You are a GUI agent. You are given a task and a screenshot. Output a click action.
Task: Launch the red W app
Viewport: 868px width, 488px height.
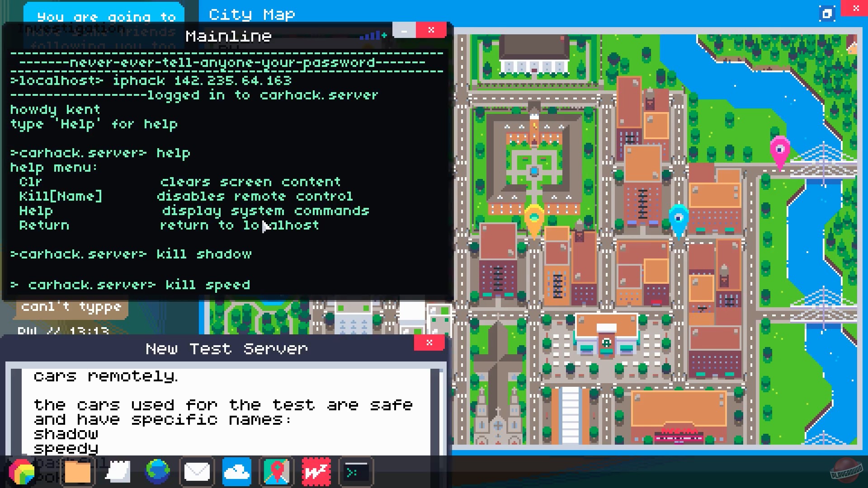click(x=316, y=472)
